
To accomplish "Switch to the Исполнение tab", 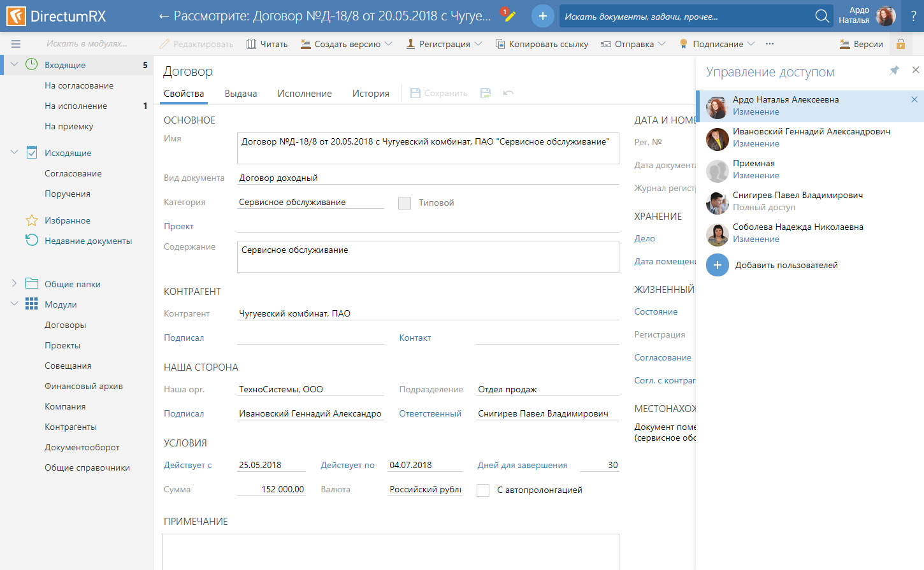I will 305,93.
